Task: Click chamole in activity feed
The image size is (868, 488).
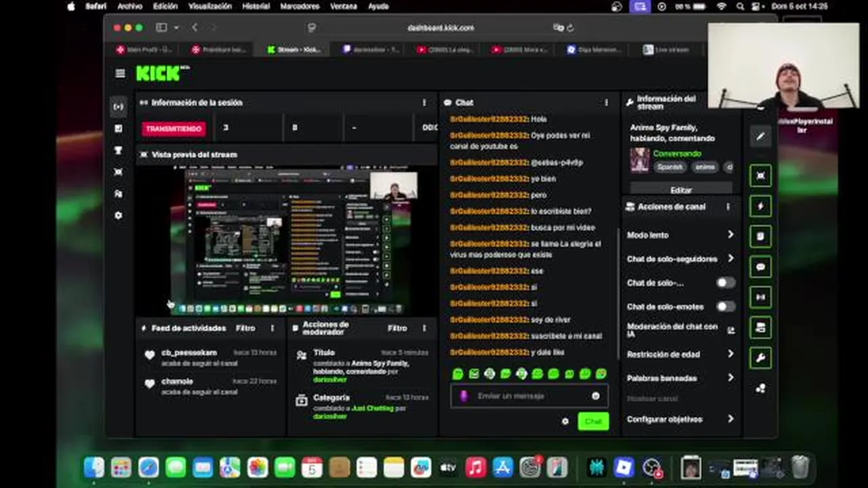Action: pos(177,381)
